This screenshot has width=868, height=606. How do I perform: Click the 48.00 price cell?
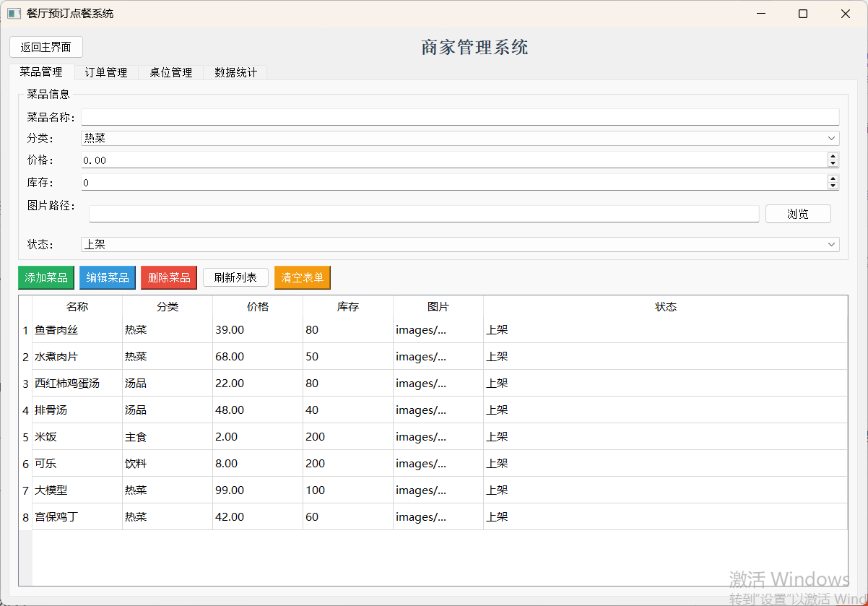258,410
